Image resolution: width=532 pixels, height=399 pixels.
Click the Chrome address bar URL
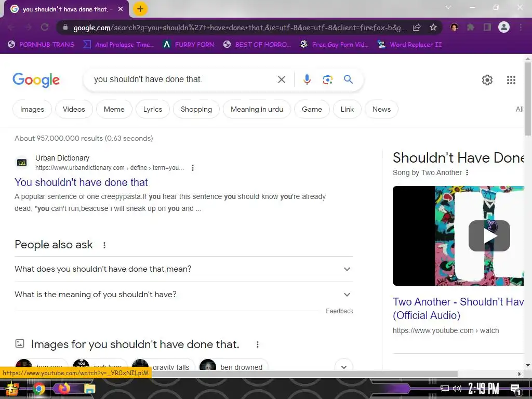click(x=239, y=28)
